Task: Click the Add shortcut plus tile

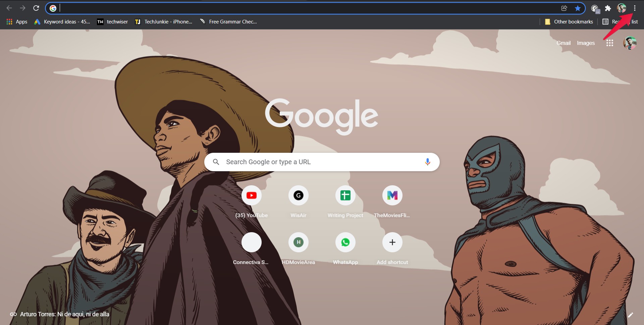Action: click(392, 249)
